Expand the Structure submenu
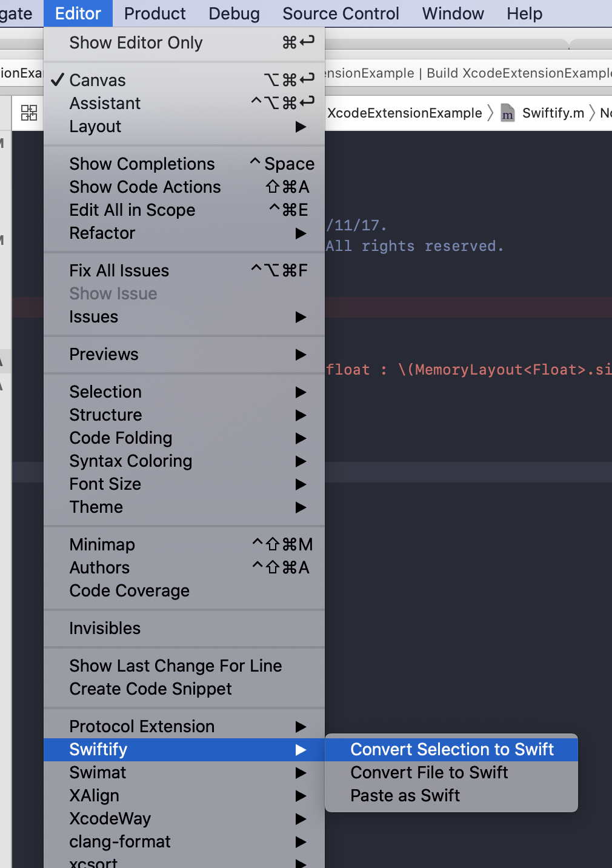Viewport: 612px width, 868px height. [x=184, y=415]
